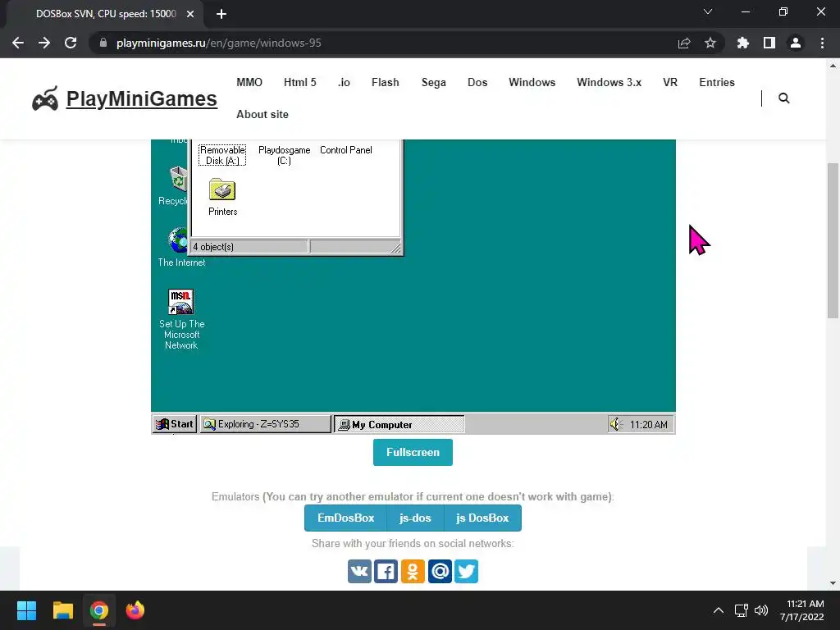This screenshot has width=840, height=630.
Task: Open the Windows 95 Start button
Action: tap(175, 424)
